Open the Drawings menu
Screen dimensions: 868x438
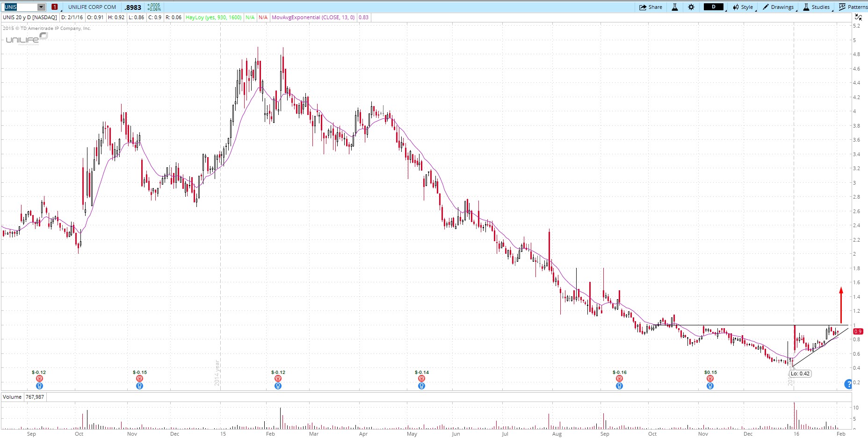coord(779,7)
